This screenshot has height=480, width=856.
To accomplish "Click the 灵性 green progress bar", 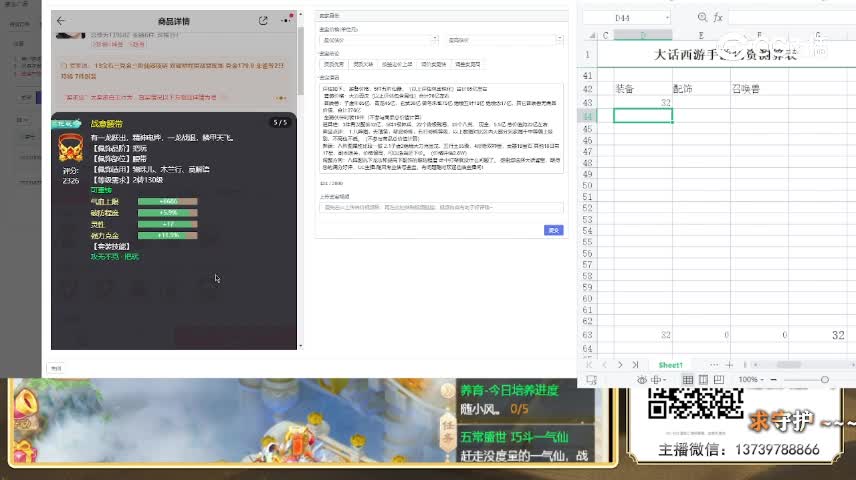I will point(168,224).
